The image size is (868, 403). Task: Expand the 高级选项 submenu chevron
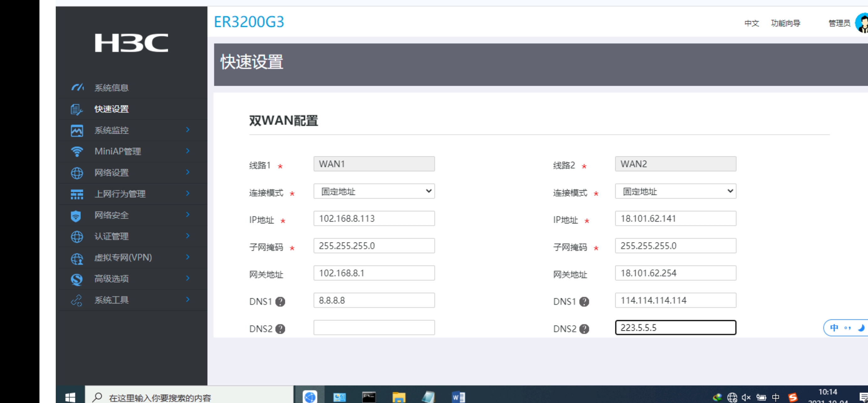point(188,278)
